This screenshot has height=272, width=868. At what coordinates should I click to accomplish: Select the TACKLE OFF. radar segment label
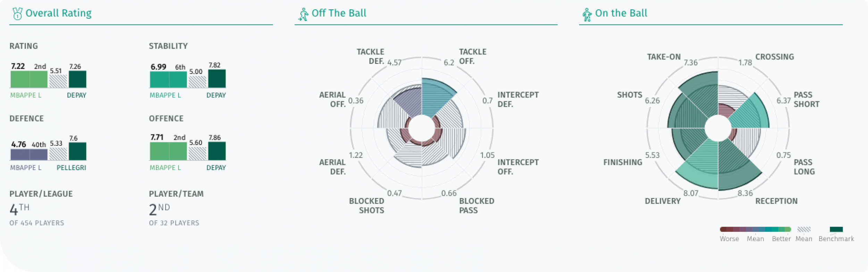coord(473,57)
